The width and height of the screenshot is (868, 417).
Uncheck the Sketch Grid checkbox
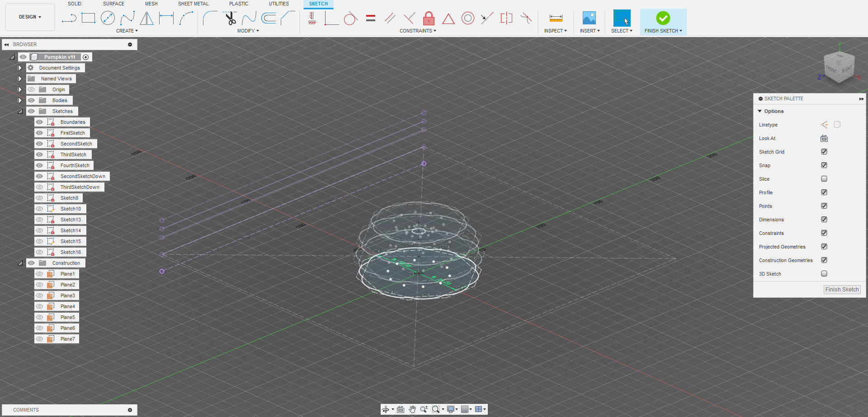coord(824,152)
